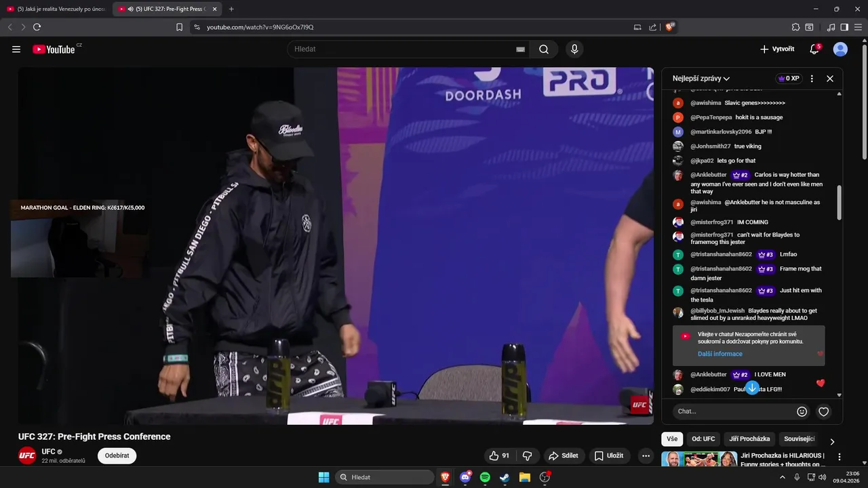This screenshot has height=488, width=868.
Task: Bookmark this page icon
Action: pyautogui.click(x=179, y=27)
